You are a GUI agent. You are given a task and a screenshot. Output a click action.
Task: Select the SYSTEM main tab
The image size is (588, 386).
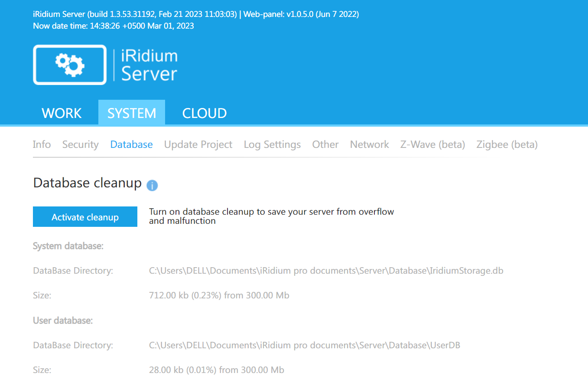click(x=132, y=113)
